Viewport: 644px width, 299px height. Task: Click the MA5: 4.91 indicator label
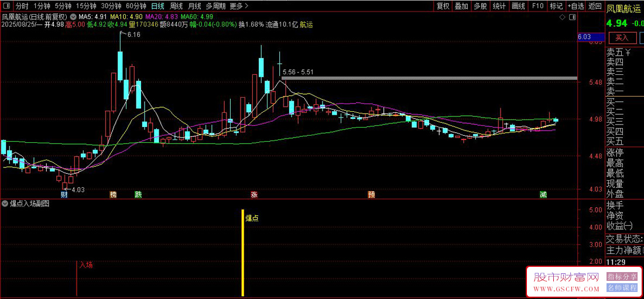coord(93,17)
